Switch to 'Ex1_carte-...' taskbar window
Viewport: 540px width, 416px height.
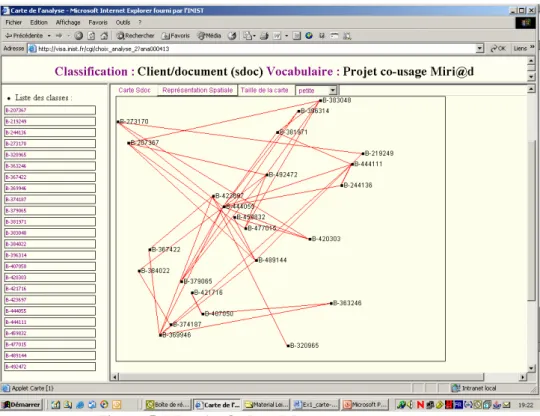(316, 405)
